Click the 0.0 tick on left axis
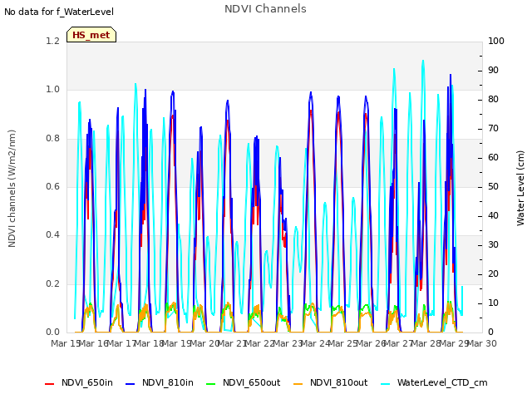 click(x=53, y=332)
